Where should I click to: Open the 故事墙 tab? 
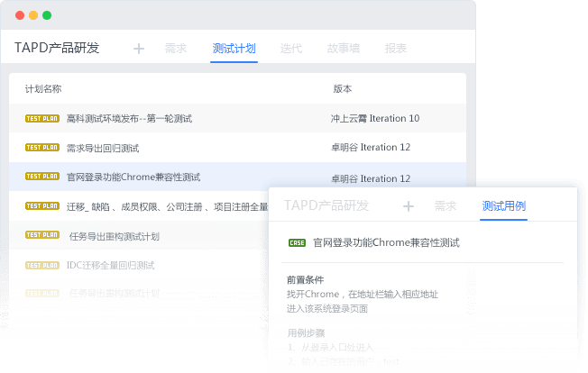[344, 49]
